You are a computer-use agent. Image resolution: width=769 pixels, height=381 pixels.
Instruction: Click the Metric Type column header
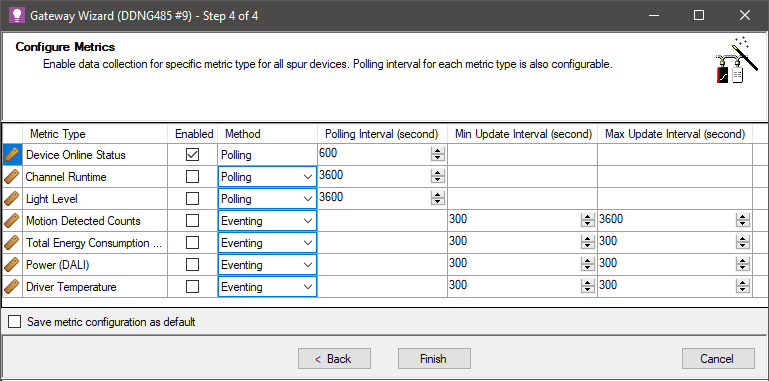pyautogui.click(x=95, y=134)
